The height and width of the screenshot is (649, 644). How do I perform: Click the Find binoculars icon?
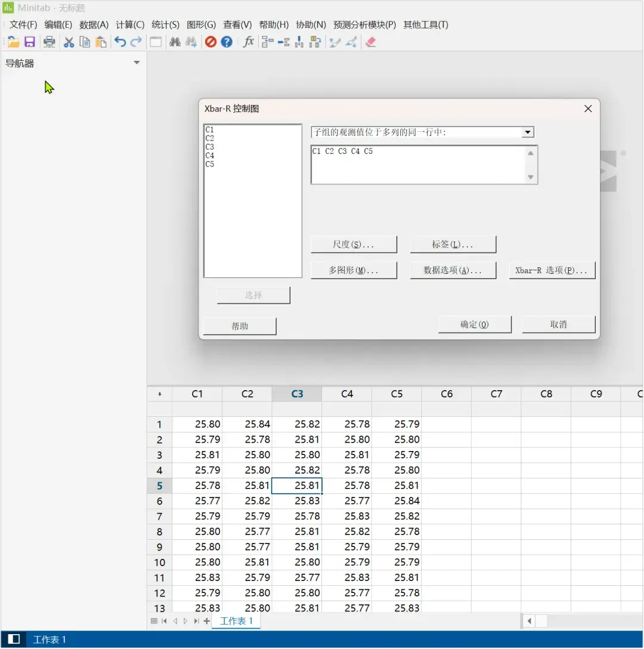175,42
